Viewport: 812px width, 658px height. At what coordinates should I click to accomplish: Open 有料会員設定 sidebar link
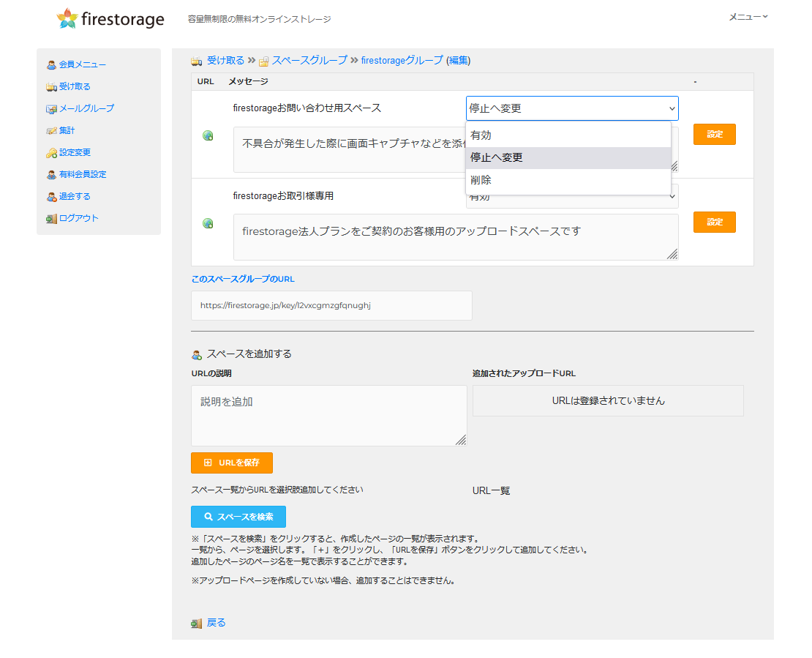coord(83,175)
